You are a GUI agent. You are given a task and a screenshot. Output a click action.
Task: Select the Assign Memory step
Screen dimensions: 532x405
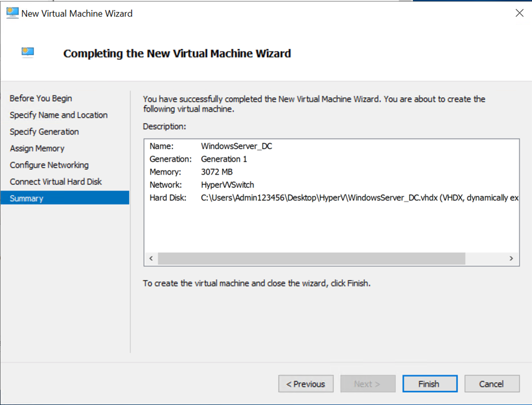pyautogui.click(x=37, y=148)
